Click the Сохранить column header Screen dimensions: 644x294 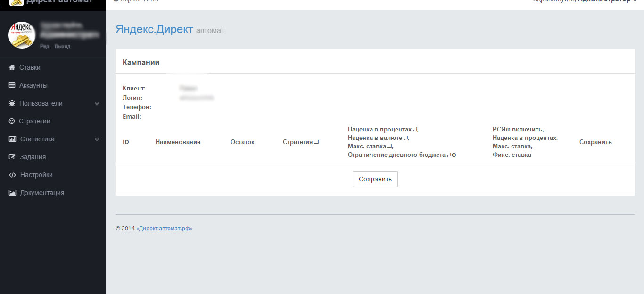[595, 142]
